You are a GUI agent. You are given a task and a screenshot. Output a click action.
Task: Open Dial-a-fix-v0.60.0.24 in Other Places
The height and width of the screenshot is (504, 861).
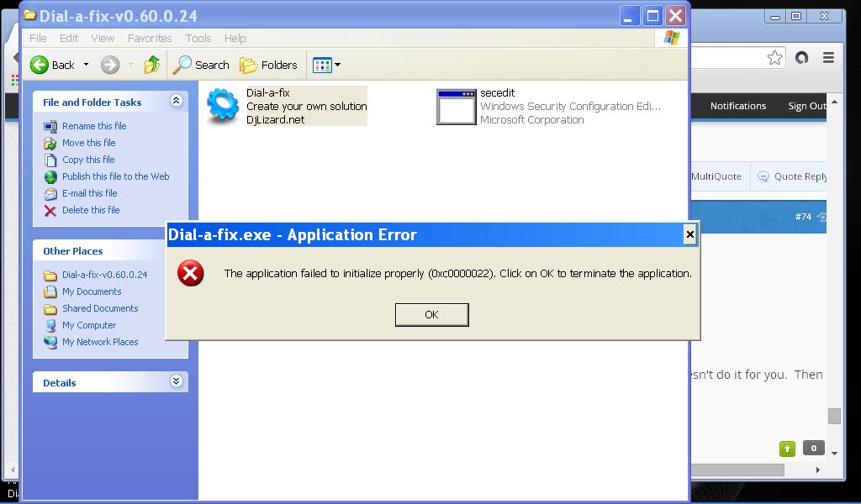pyautogui.click(x=105, y=275)
